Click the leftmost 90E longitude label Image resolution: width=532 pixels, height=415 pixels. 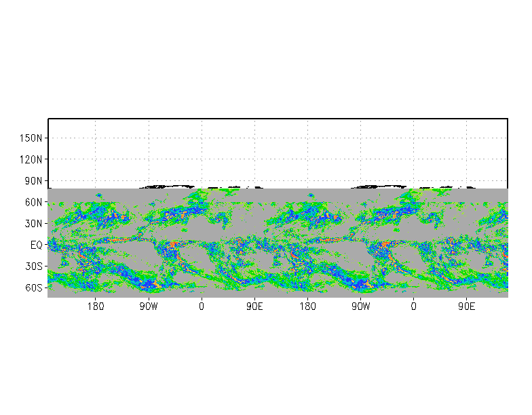(254, 307)
